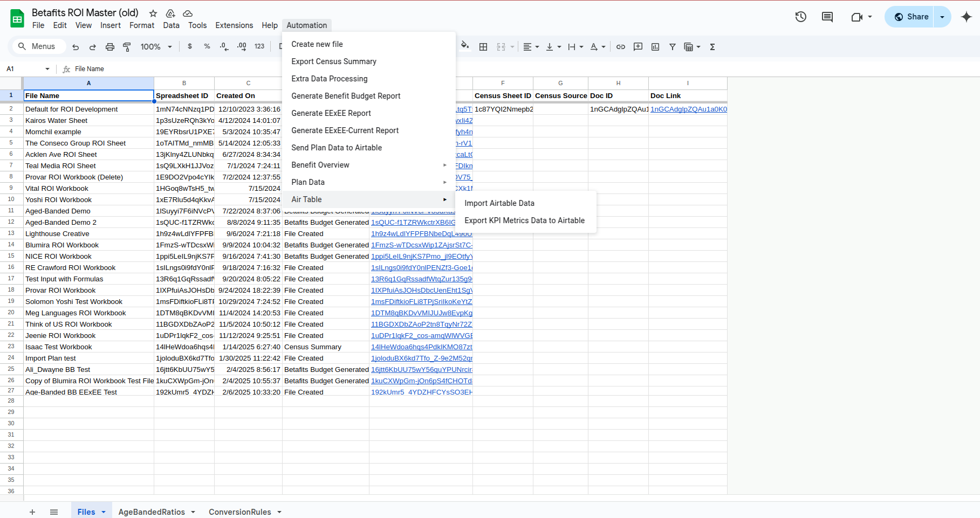Show the all sheets list
Viewport: 980px width, 518px height.
(54, 512)
